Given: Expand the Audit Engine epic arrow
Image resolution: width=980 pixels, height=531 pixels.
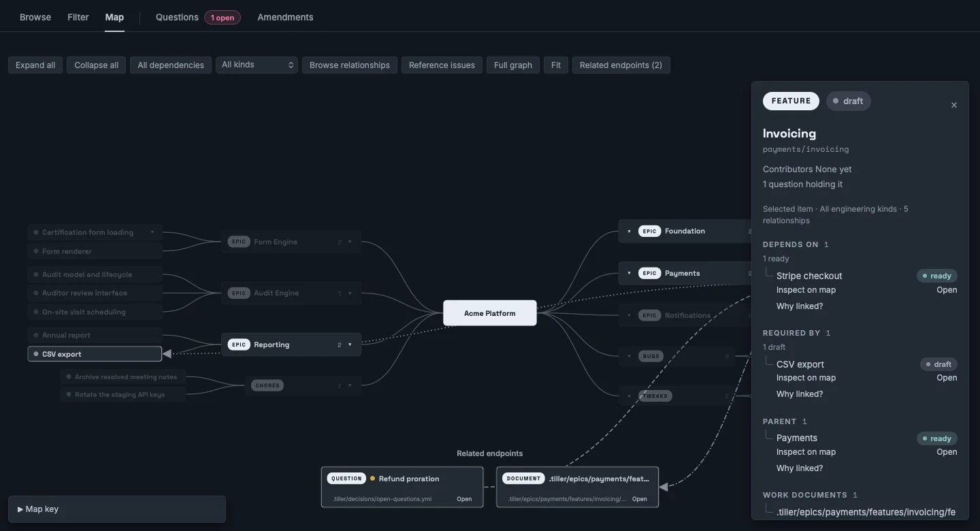Looking at the screenshot, I should click(350, 293).
